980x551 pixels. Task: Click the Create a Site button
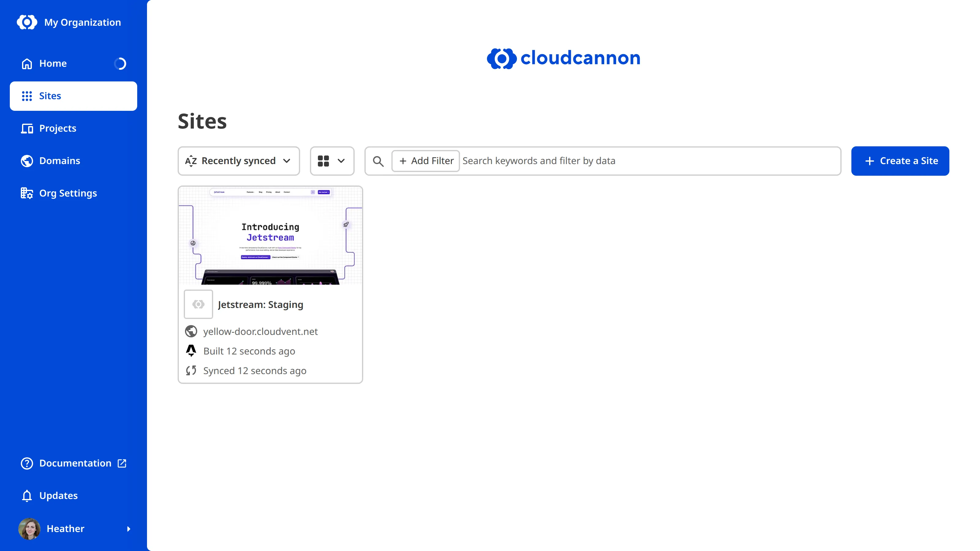coord(900,161)
